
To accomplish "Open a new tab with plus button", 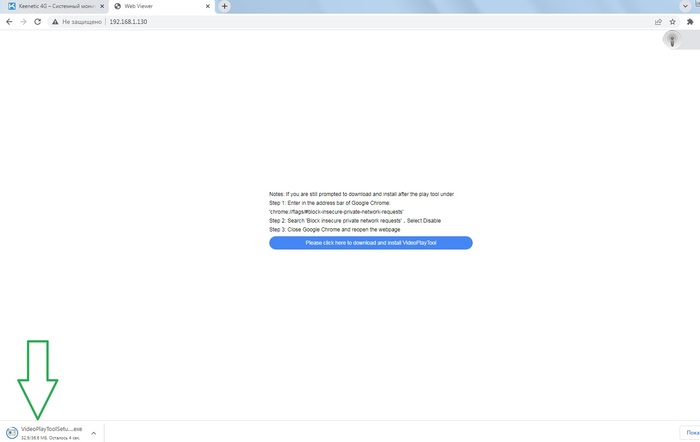I will tap(225, 6).
